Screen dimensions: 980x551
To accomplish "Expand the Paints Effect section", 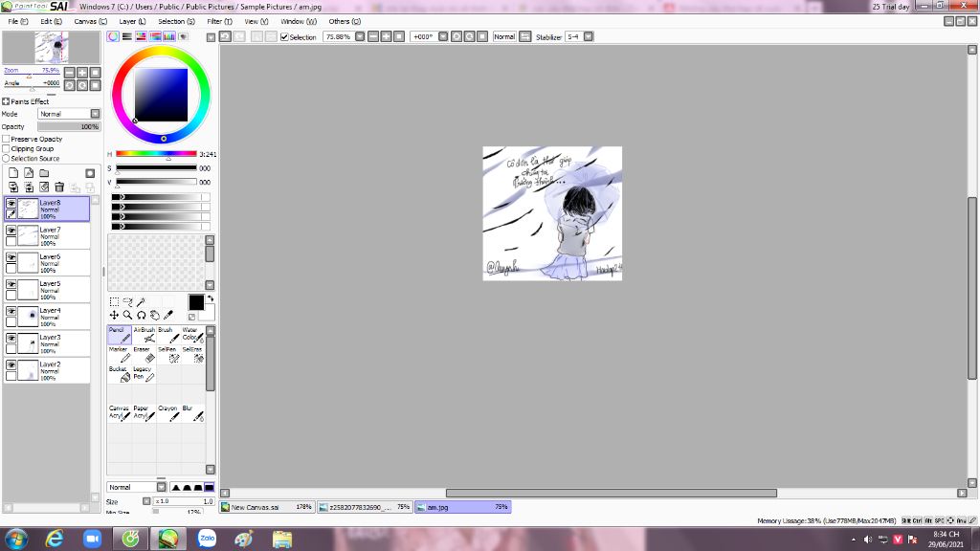I will pyautogui.click(x=6, y=101).
